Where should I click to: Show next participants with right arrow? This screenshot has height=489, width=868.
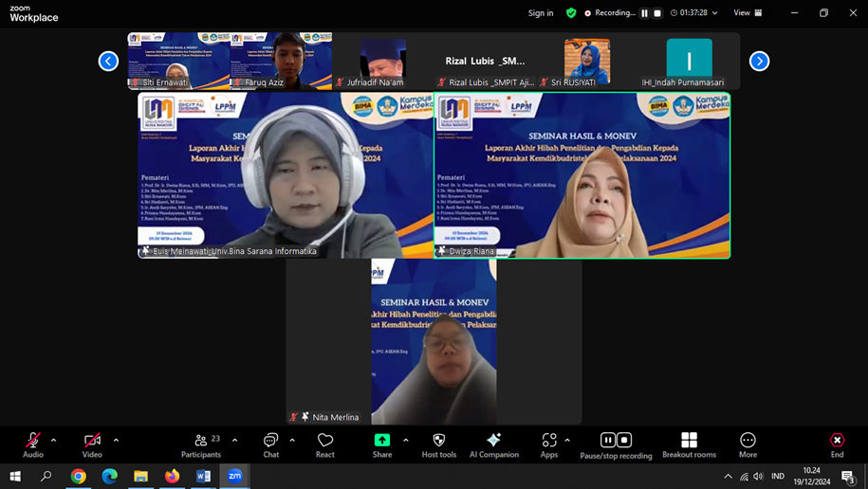pos(759,61)
